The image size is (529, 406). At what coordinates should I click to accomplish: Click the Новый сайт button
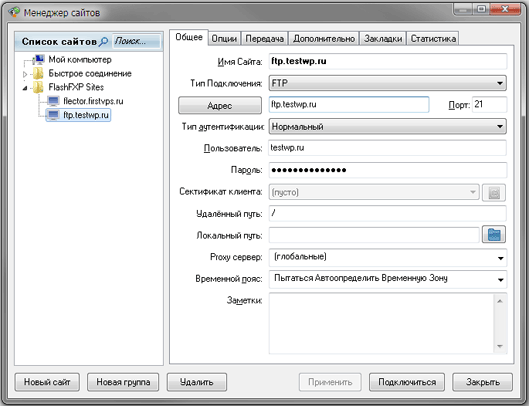47,382
